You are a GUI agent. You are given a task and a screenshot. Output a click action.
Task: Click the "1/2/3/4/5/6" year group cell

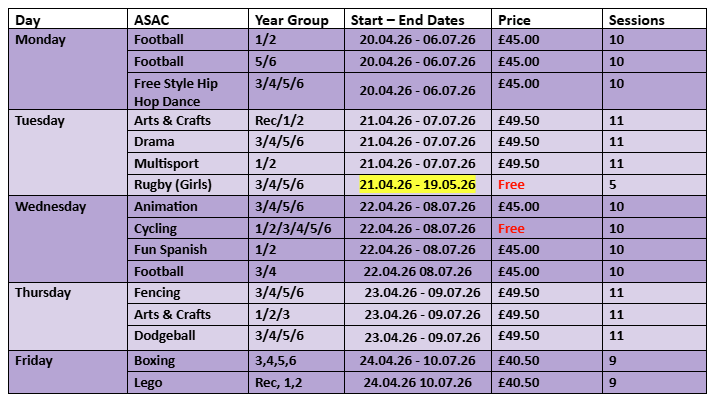tap(293, 228)
